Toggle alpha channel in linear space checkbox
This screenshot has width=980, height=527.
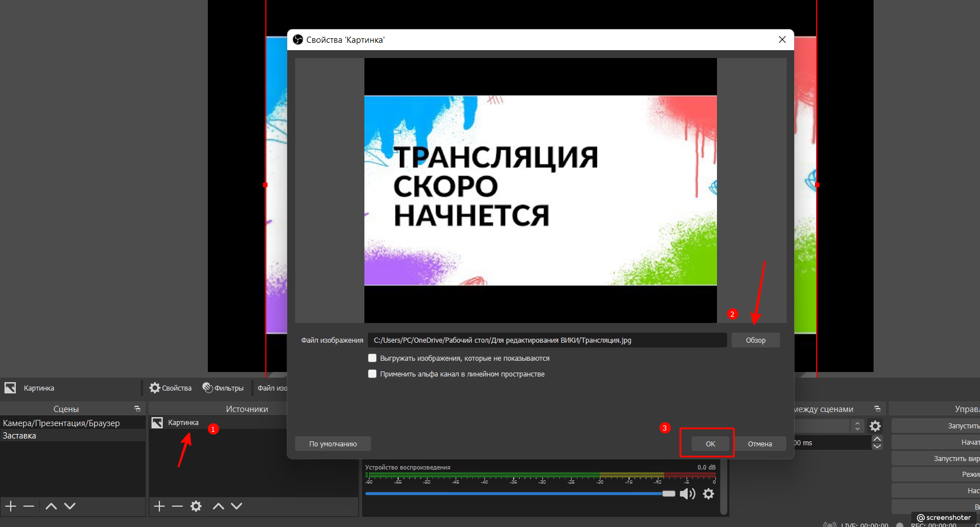pyautogui.click(x=372, y=374)
